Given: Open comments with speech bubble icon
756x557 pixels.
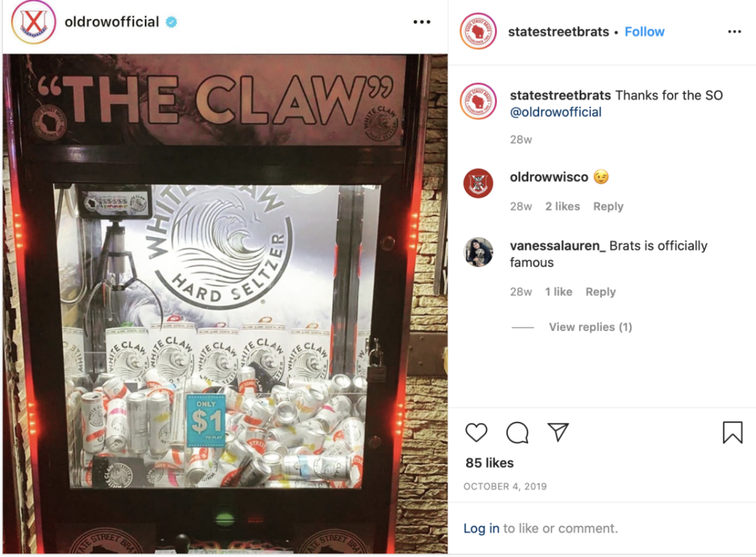Looking at the screenshot, I should 517,432.
